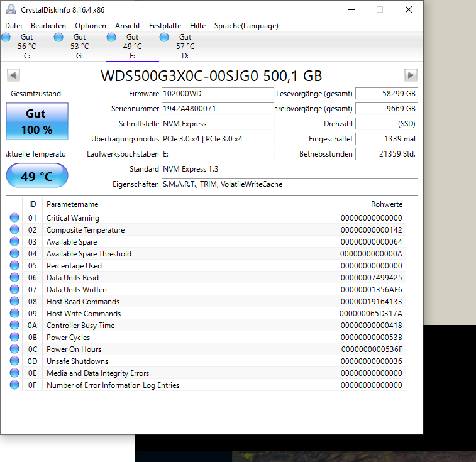Select the status orb for drive C:
This screenshot has width=476, height=462.
coord(6,37)
